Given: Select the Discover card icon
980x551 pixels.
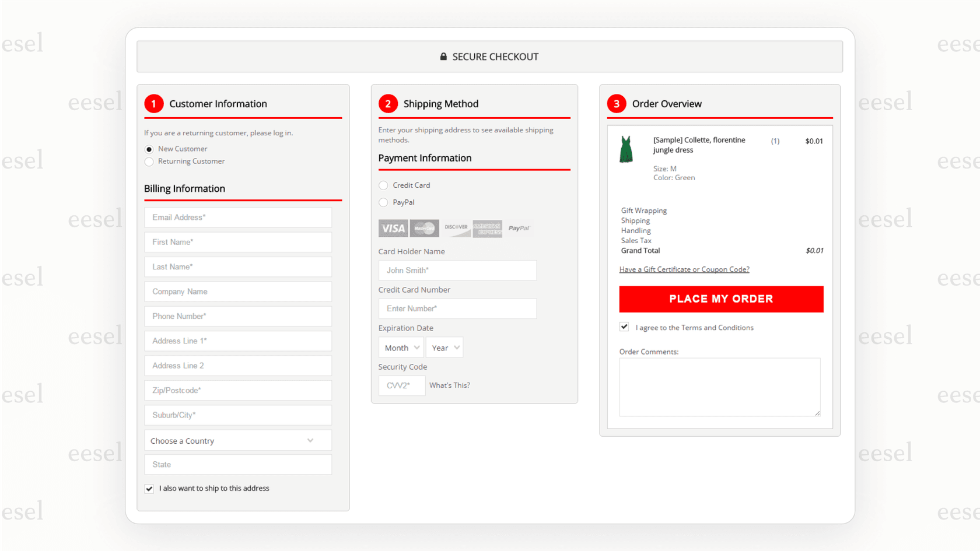Looking at the screenshot, I should point(456,228).
